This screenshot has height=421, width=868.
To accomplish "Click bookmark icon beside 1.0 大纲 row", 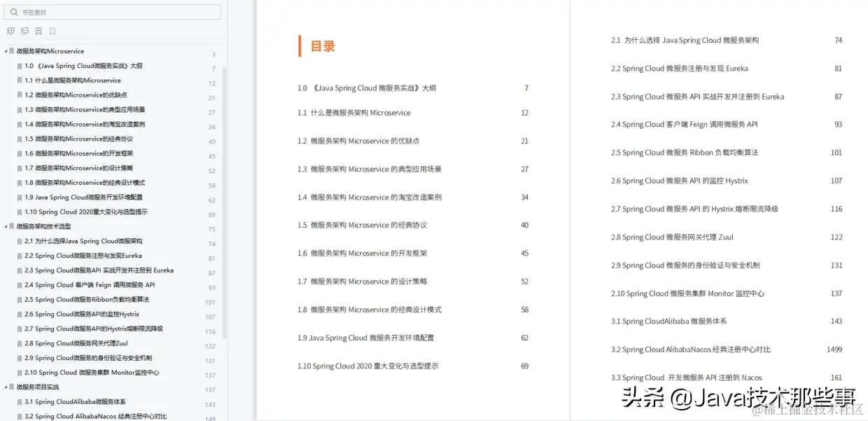I will click(20, 66).
